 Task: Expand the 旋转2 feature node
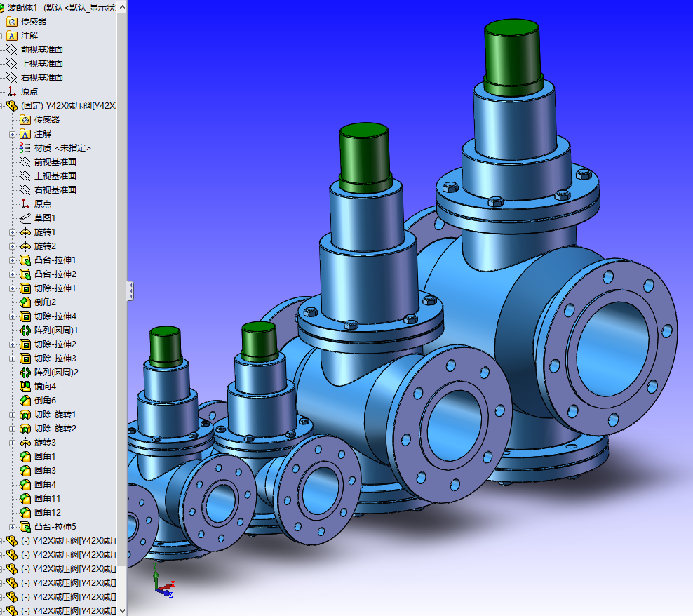click(13, 246)
